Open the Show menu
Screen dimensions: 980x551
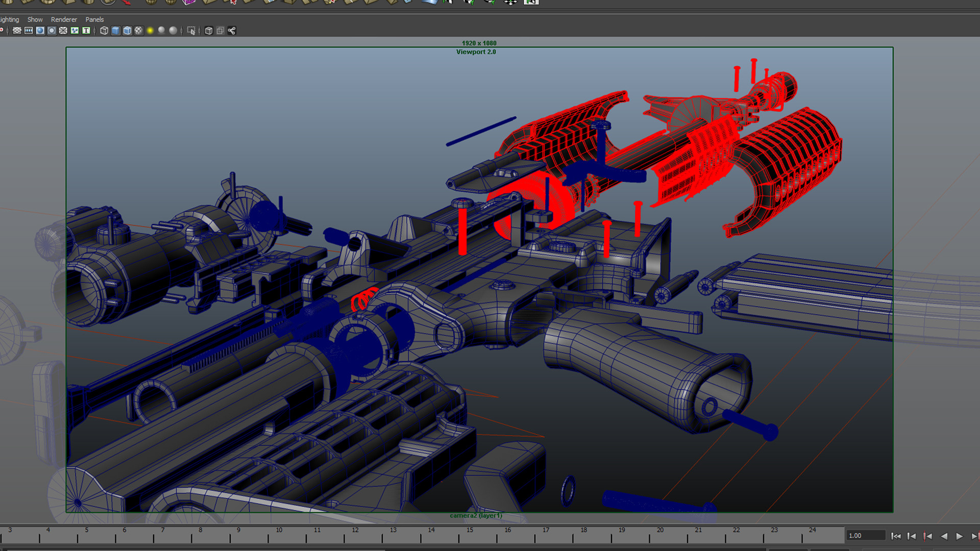[x=35, y=19]
